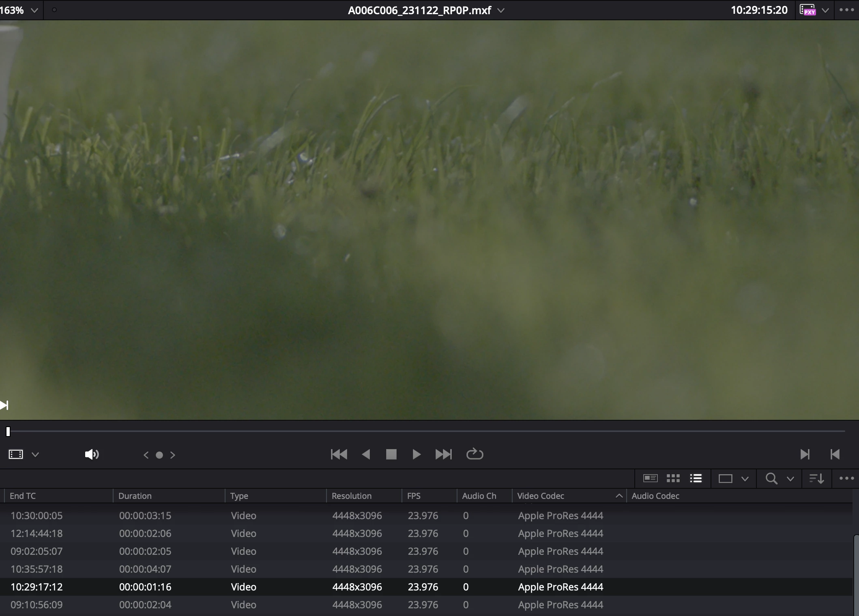
Task: Open the media pool search
Action: point(771,479)
